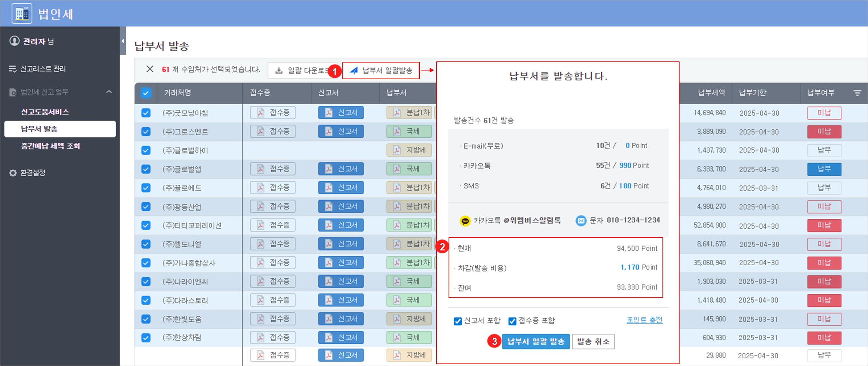Click the 문자 message icon
868x366 pixels.
(x=581, y=221)
